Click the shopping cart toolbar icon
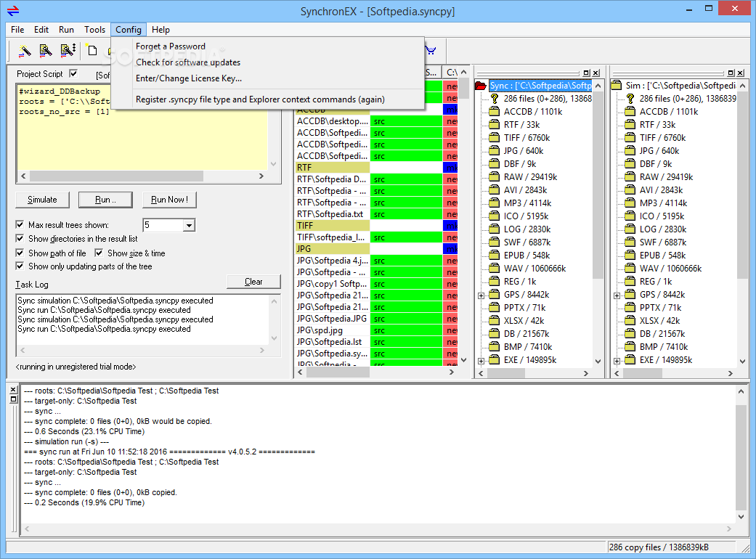Screen dimensions: 756x559 431,50
